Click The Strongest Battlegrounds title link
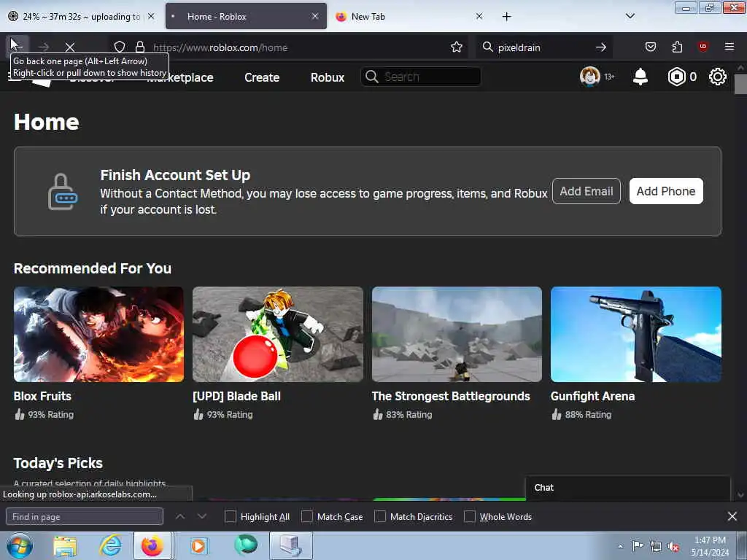This screenshot has height=560, width=747. [451, 396]
